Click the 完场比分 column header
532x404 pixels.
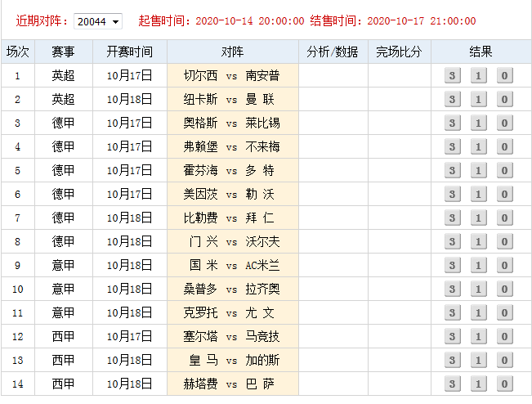[400, 52]
